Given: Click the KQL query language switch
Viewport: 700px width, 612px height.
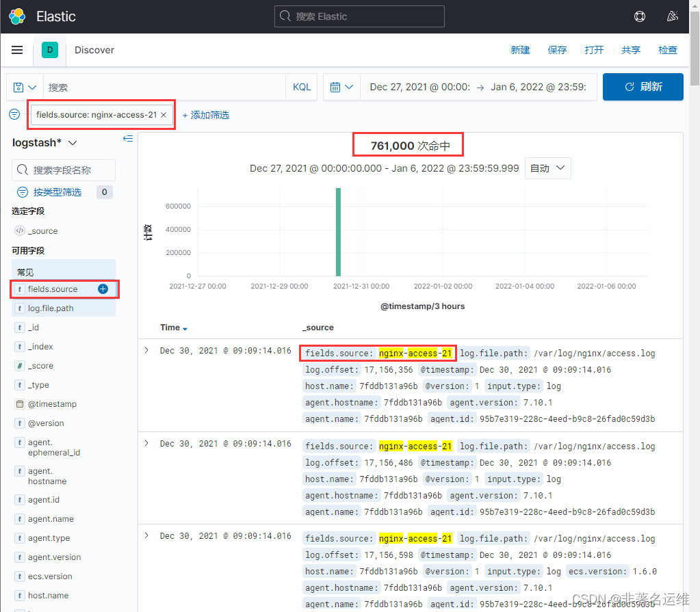Looking at the screenshot, I should coord(301,87).
